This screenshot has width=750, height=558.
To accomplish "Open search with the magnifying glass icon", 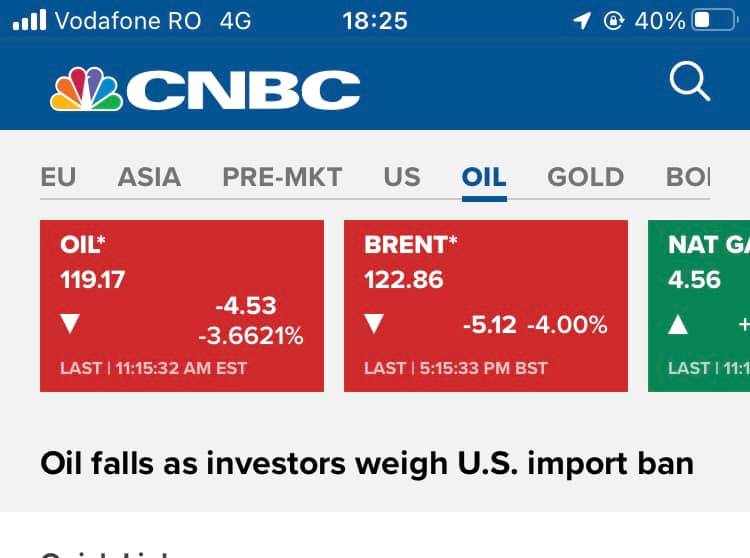I will (x=689, y=82).
